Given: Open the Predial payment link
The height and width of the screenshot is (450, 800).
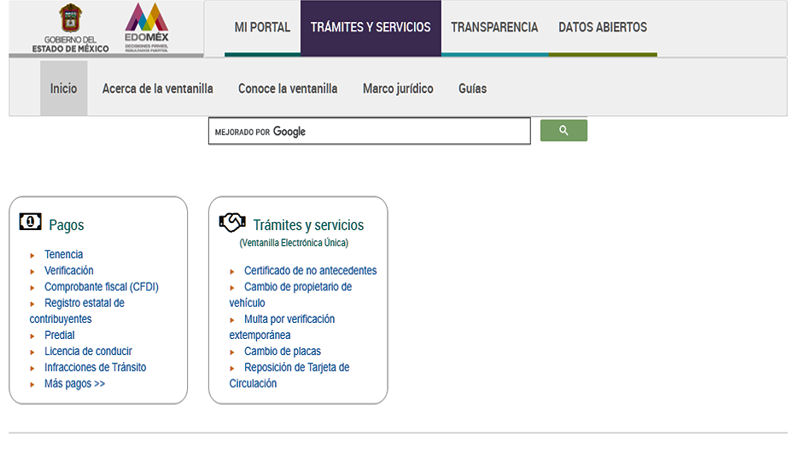Looking at the screenshot, I should click(x=59, y=335).
